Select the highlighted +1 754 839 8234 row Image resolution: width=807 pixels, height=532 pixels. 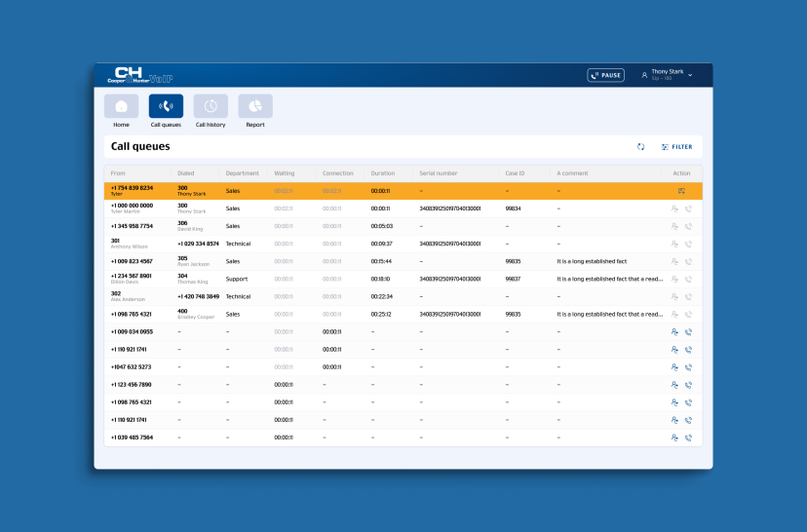(403, 191)
